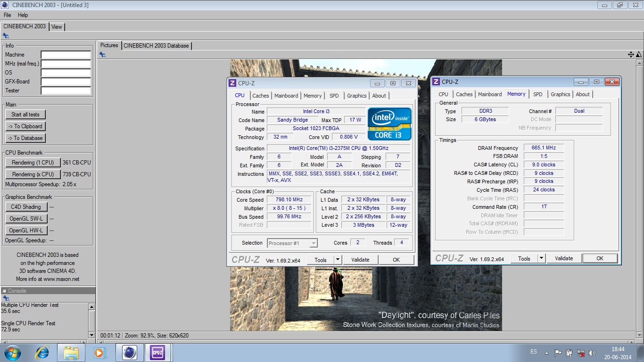The height and width of the screenshot is (362, 644).
Task: Click Validate in the left CPU-Z window
Action: tap(361, 260)
